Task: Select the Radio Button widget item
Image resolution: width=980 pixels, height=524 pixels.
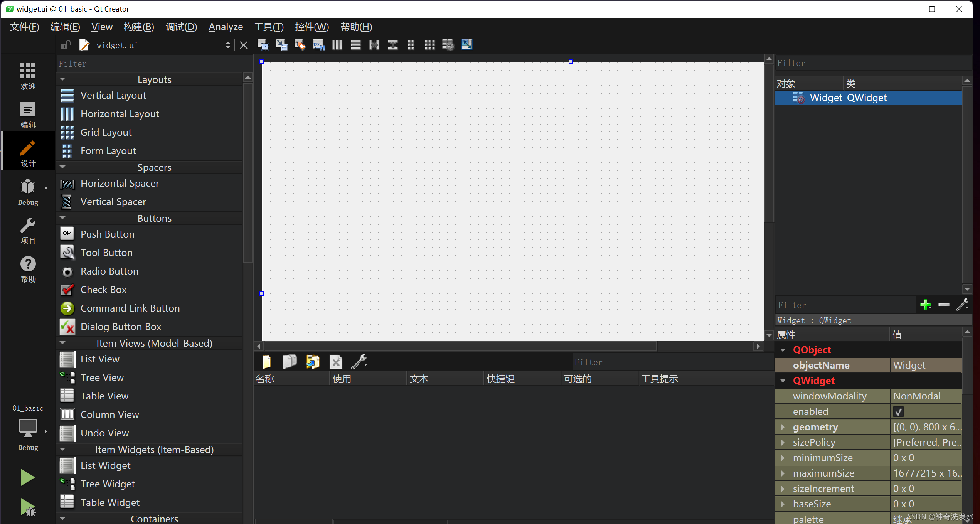Action: point(109,271)
